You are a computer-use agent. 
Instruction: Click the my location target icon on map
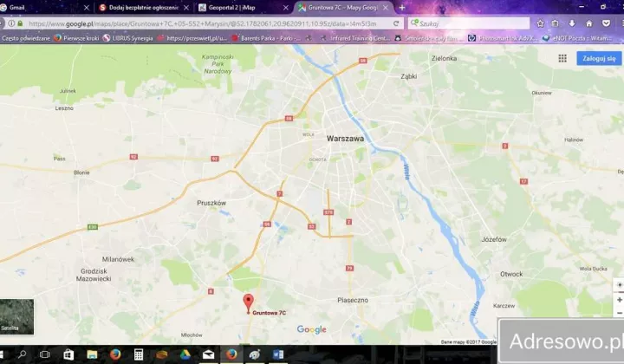[x=619, y=285]
